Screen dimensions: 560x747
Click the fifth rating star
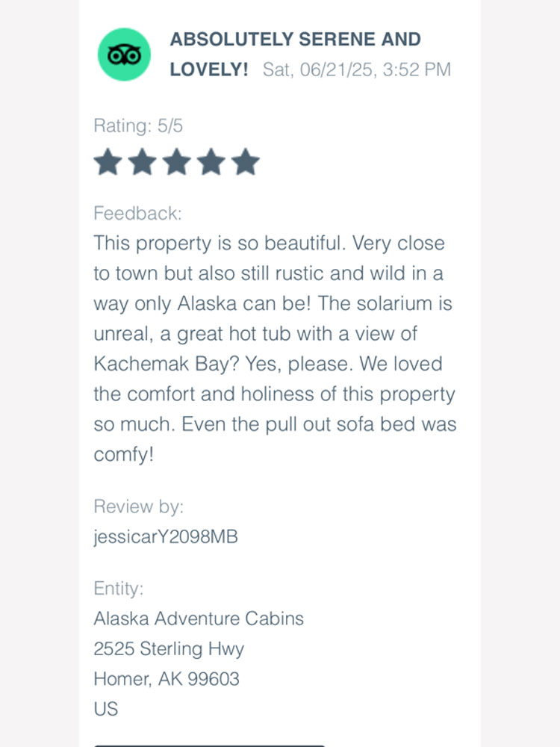tap(245, 162)
